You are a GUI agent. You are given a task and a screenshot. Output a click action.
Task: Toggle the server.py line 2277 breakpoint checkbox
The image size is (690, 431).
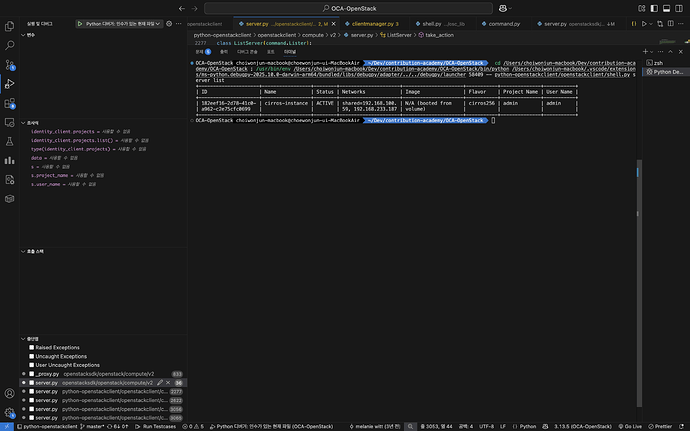[31, 391]
